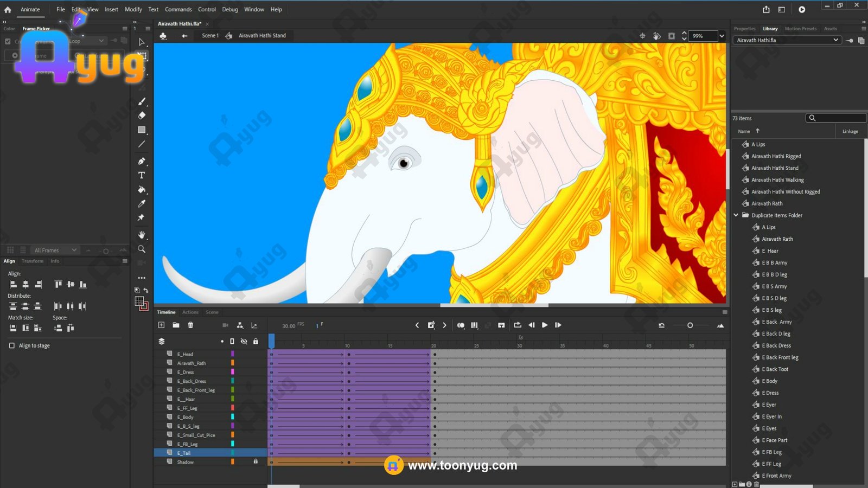Select the Pen tool
868x488 pixels.
142,161
